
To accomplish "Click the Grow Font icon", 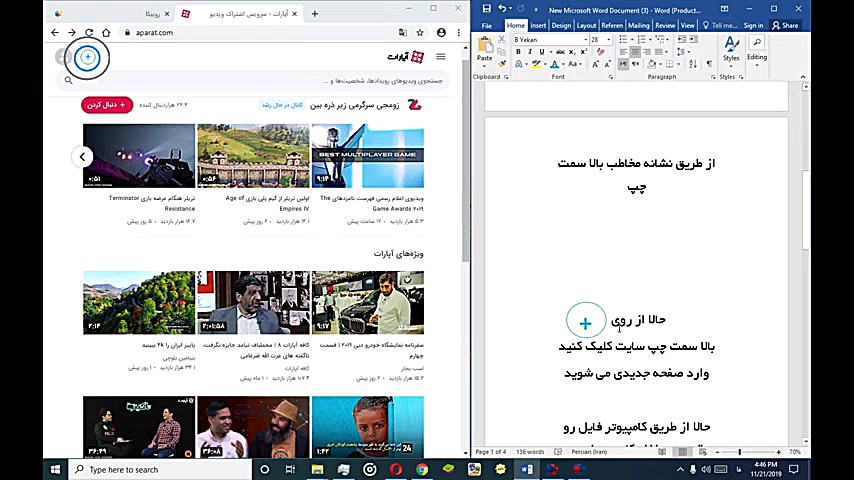I will [x=595, y=64].
